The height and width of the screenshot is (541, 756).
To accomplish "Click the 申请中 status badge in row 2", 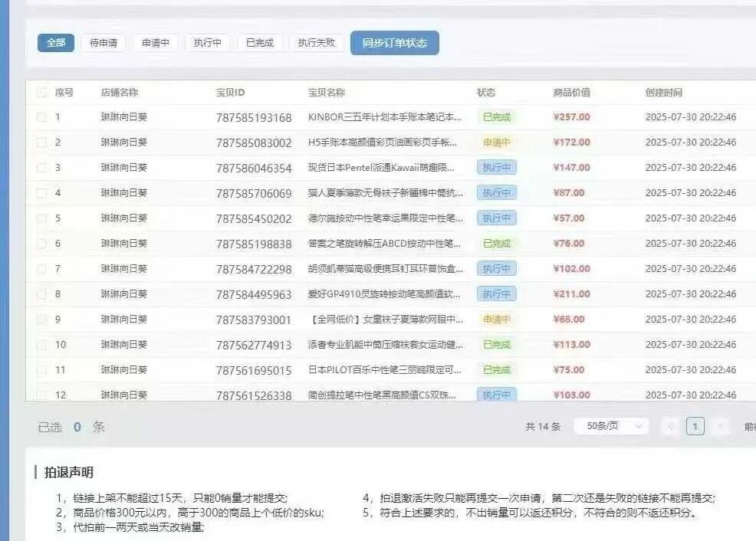I will (496, 143).
